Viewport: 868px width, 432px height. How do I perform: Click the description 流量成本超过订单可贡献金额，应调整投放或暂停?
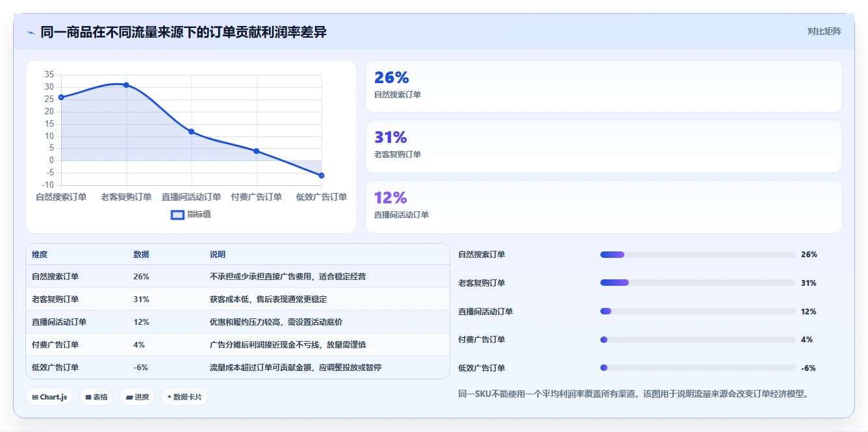point(296,368)
